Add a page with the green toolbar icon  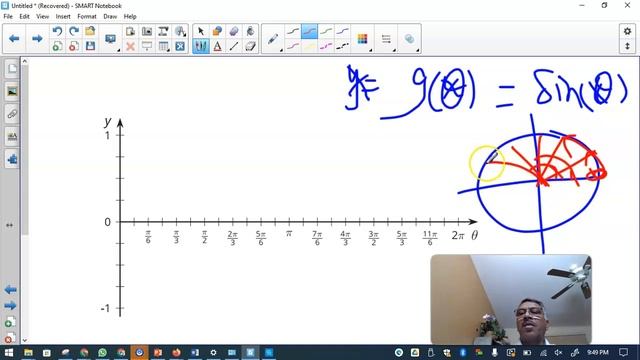57,46
